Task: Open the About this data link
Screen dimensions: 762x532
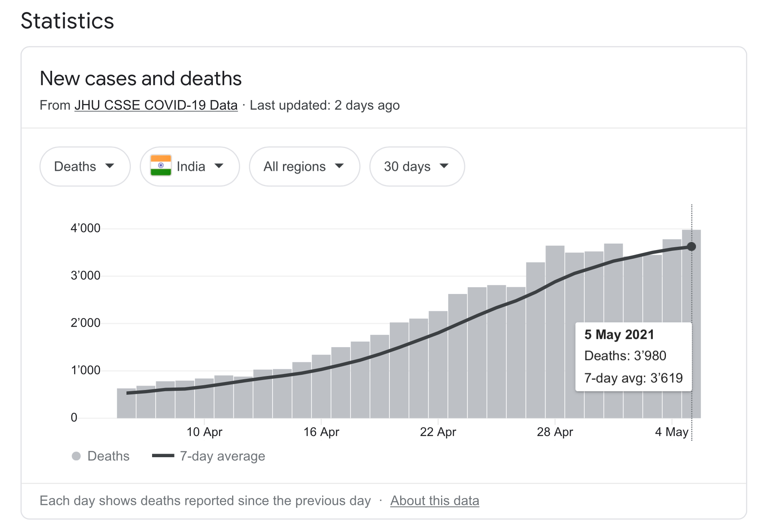Action: point(435,501)
